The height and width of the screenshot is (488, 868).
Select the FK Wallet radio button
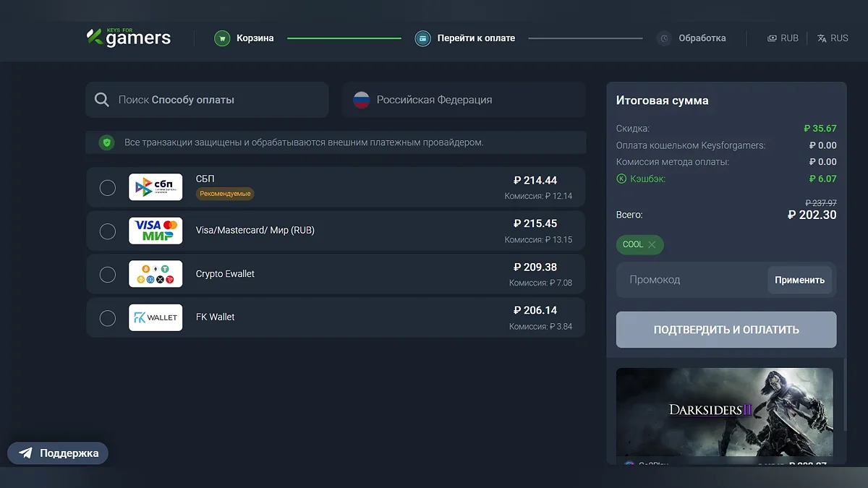107,318
